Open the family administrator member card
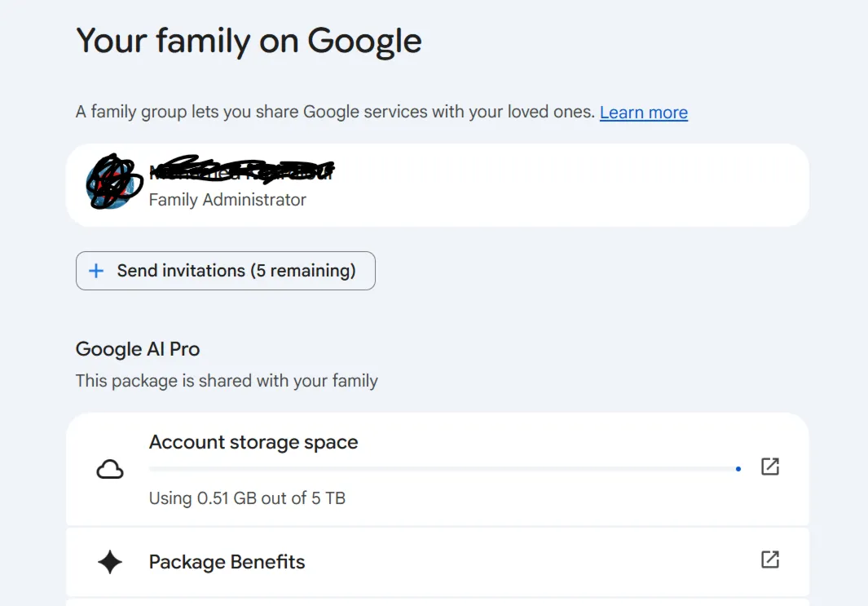Screen dimensions: 868x606 coord(438,185)
